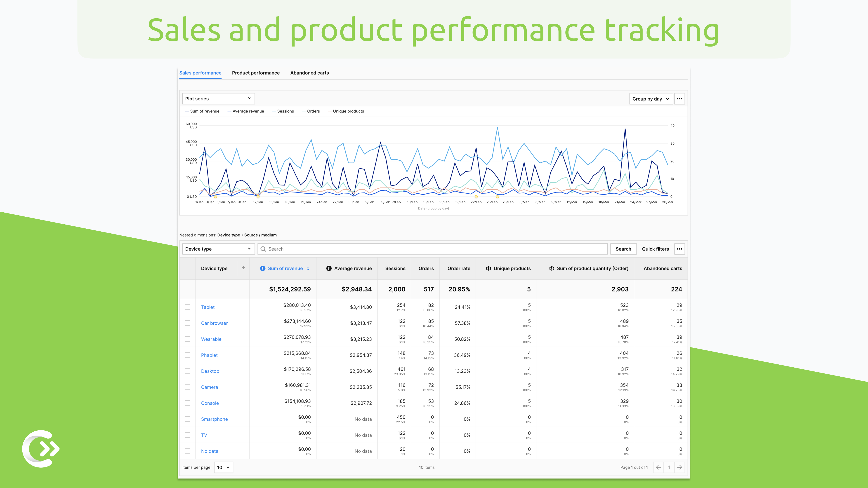Sort by Order rate column header

coord(459,268)
